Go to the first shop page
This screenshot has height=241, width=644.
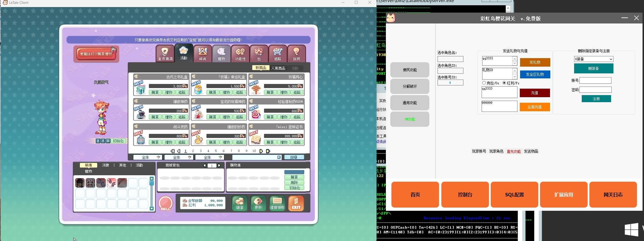[173, 151]
